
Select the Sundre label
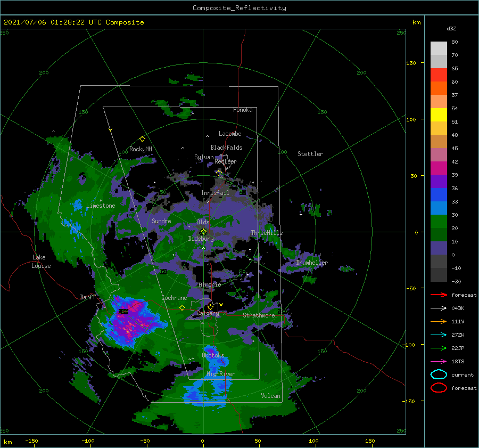tap(161, 221)
